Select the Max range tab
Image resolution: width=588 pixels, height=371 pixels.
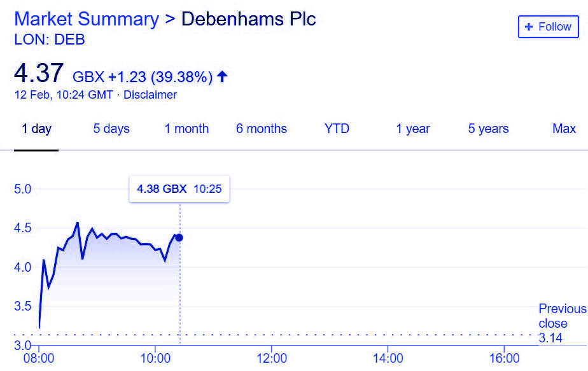[564, 129]
